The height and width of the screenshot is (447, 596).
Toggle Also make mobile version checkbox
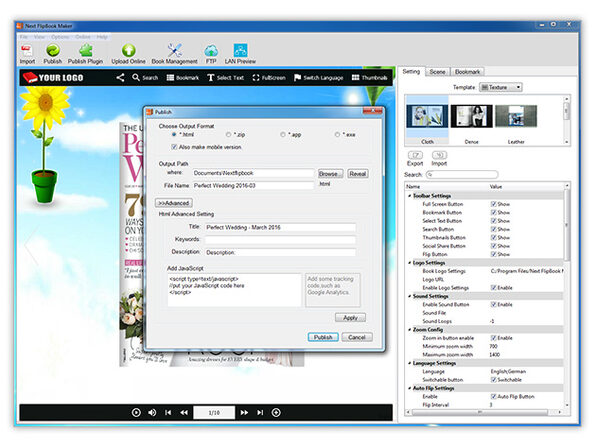pos(174,147)
